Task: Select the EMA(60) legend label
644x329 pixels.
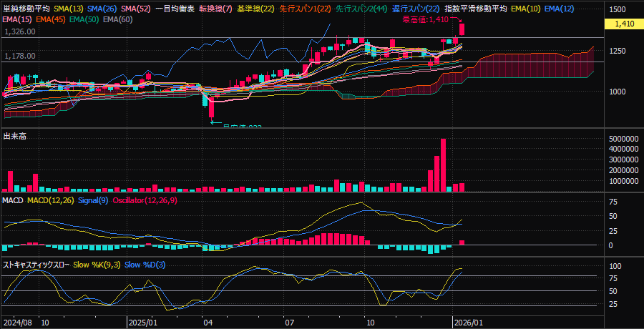Action: click(x=117, y=19)
